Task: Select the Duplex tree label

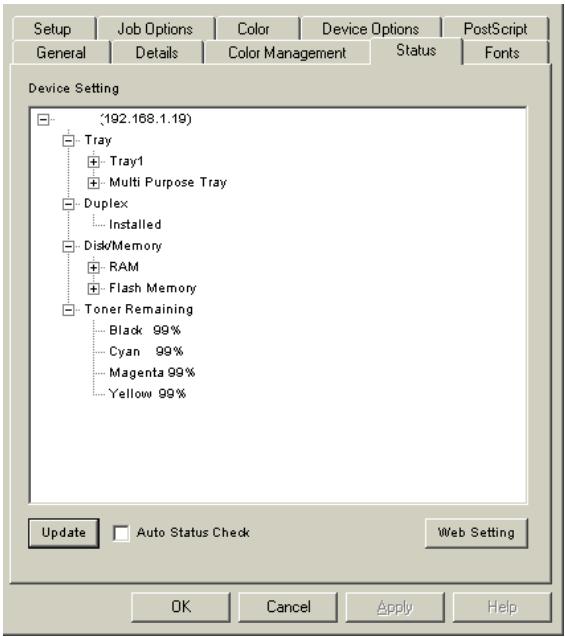Action: coord(106,204)
